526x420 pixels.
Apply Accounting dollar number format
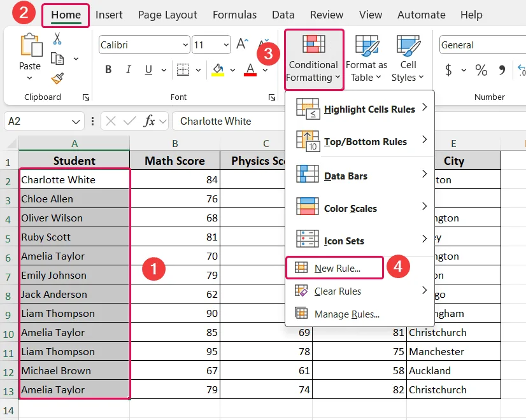point(448,70)
